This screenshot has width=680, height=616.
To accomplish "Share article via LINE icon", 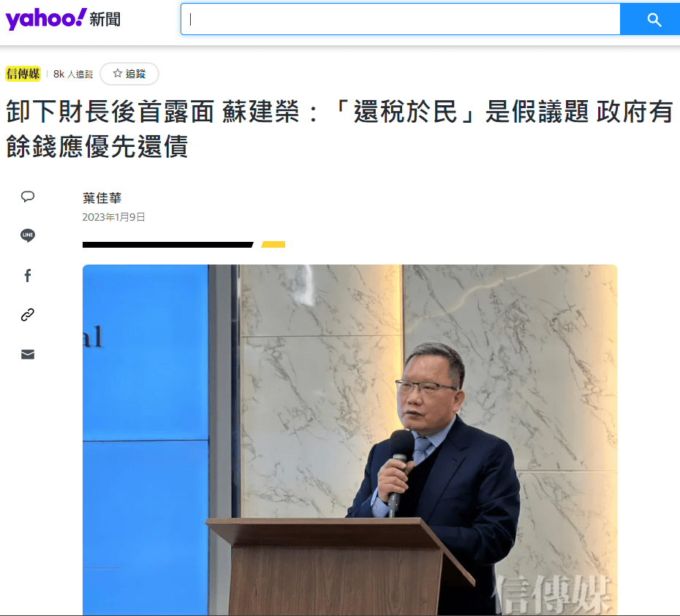I will (28, 235).
